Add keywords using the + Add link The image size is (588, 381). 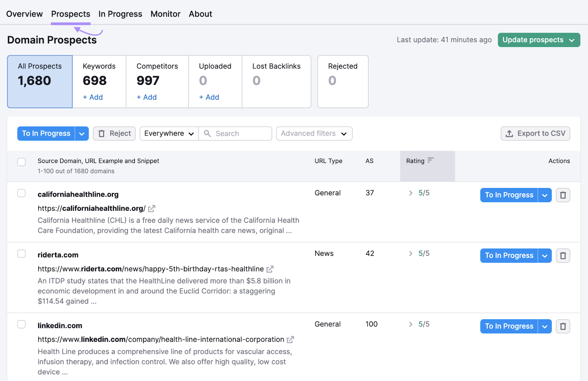pyautogui.click(x=92, y=97)
